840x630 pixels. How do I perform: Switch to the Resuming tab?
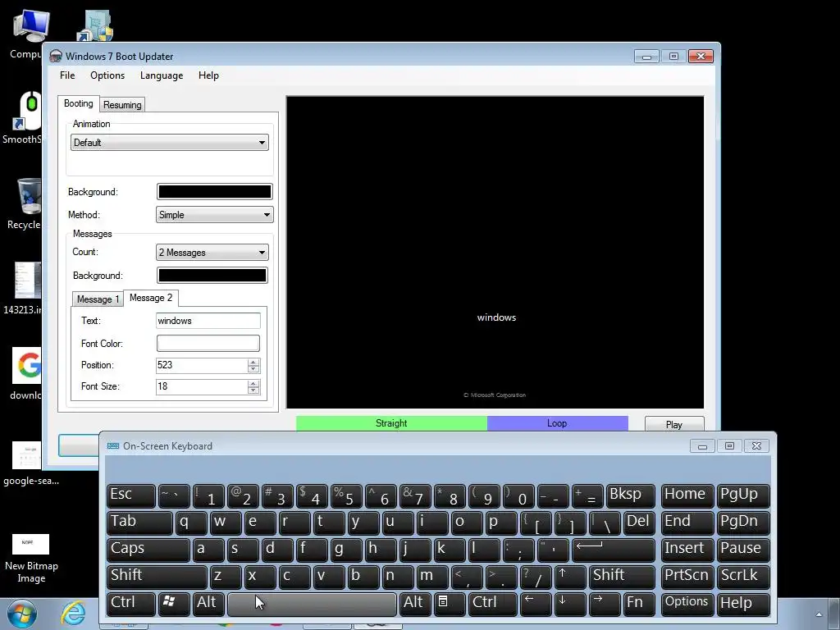click(122, 105)
